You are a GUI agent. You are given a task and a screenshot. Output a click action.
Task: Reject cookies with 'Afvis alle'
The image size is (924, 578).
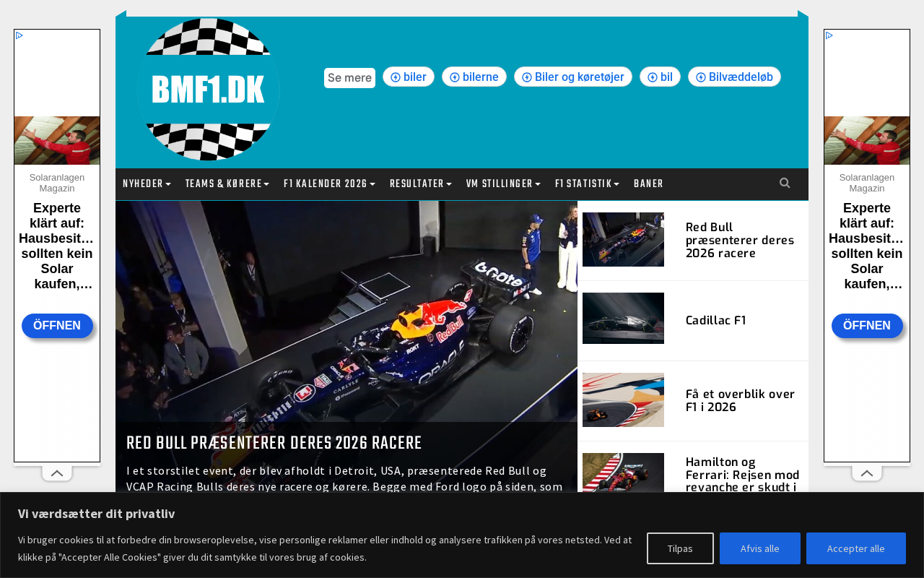[760, 548]
